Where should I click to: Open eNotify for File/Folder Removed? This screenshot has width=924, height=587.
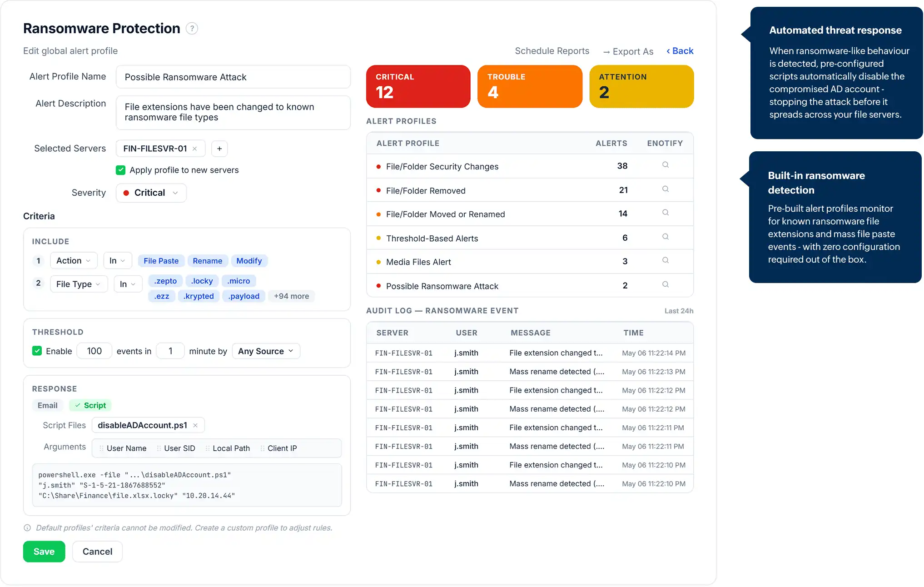click(x=665, y=189)
